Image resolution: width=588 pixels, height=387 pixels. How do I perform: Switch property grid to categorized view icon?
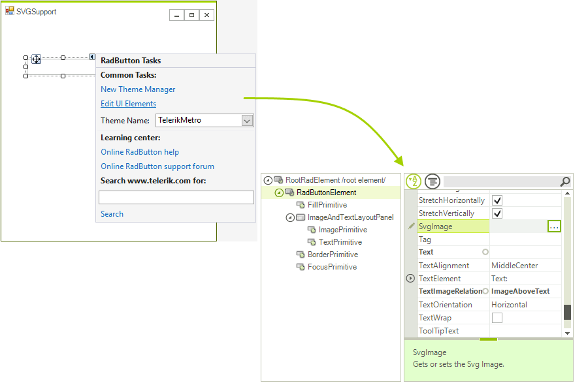coord(433,181)
